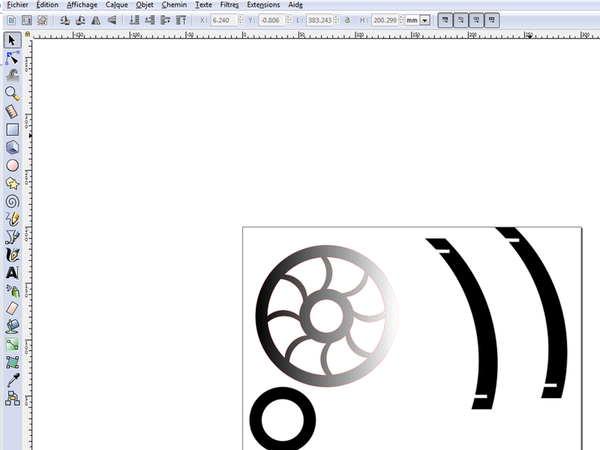Select the arrow Selector tool
Viewport: 600px width, 450px height.
(x=12, y=40)
